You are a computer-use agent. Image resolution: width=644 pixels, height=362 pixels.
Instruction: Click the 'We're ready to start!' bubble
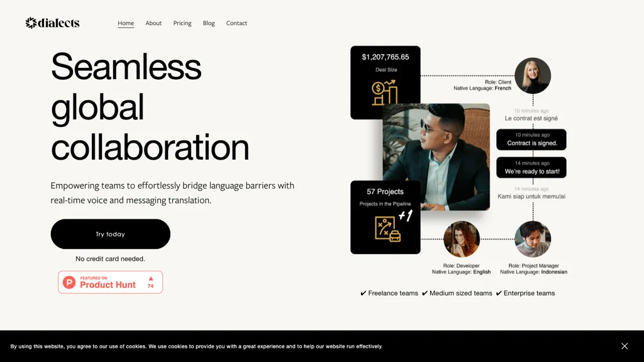[x=531, y=167]
